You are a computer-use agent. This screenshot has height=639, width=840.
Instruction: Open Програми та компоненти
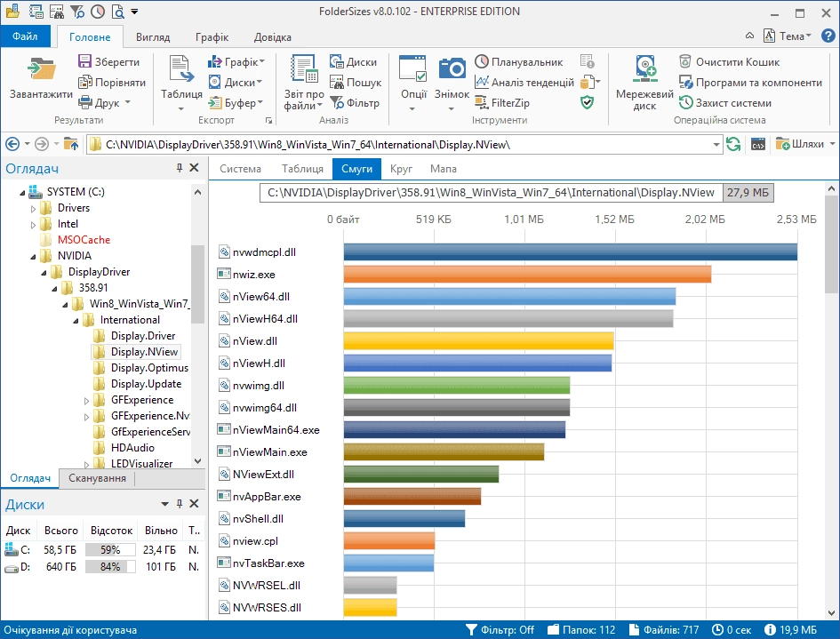(x=750, y=82)
